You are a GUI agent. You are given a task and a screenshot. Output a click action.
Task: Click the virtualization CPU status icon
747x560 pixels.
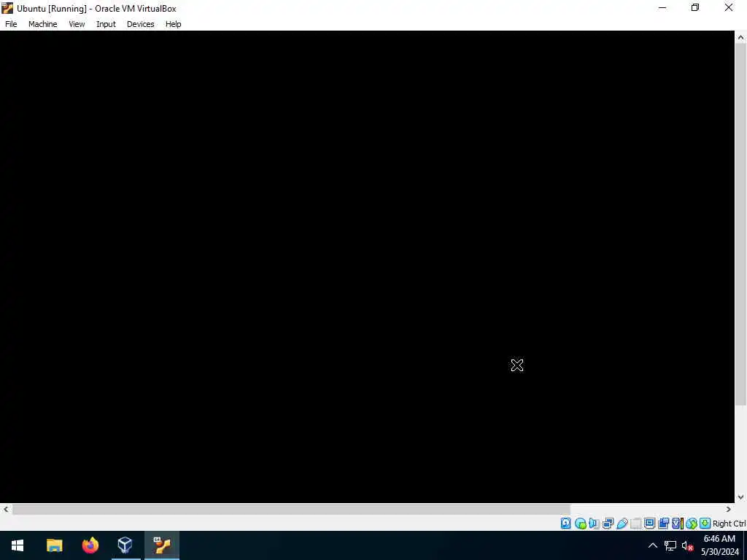coord(678,524)
